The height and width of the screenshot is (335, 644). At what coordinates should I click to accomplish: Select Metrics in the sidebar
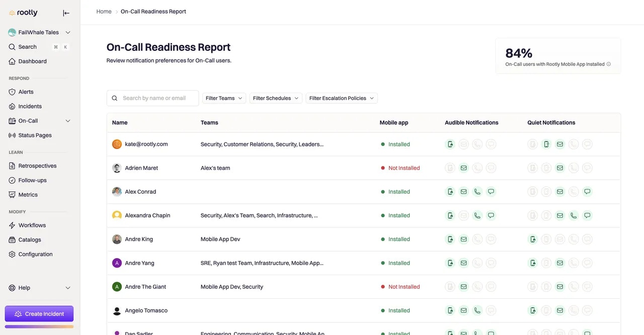point(28,195)
